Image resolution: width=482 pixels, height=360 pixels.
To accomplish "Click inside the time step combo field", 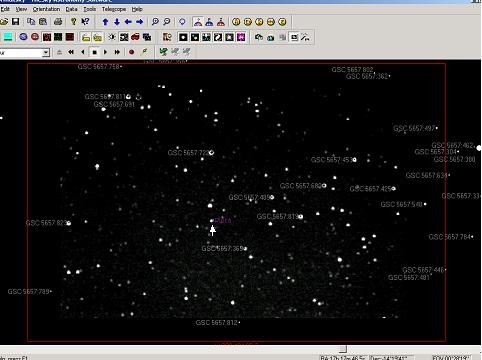I will 21,52.
